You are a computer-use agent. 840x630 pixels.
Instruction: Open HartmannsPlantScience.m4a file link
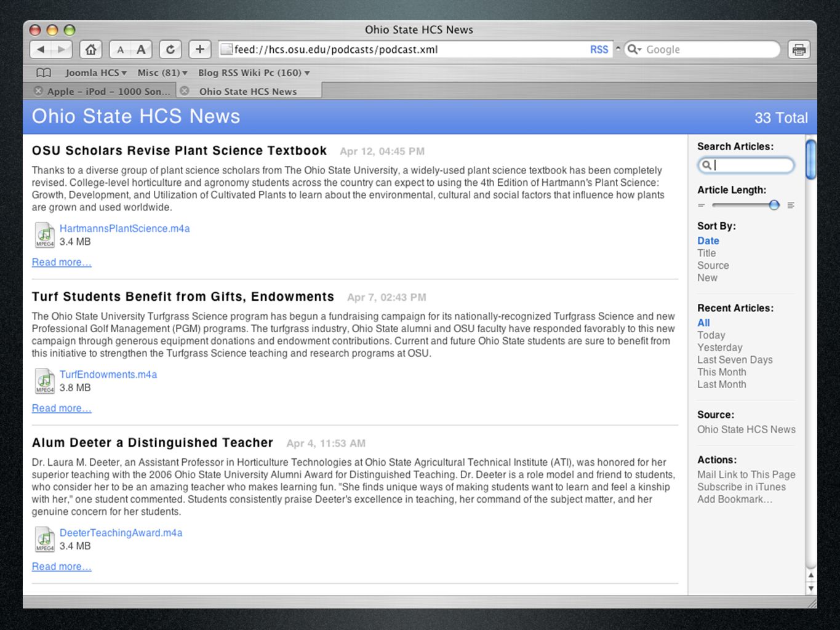pos(125,229)
